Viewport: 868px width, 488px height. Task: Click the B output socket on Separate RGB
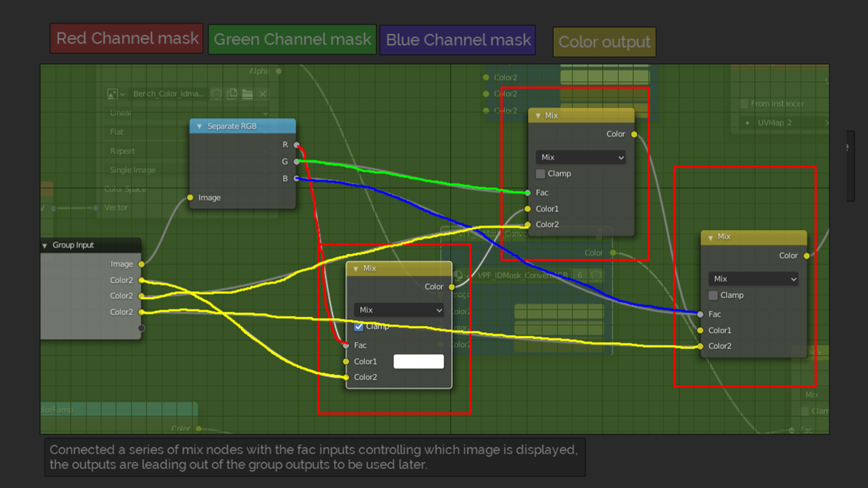point(296,179)
